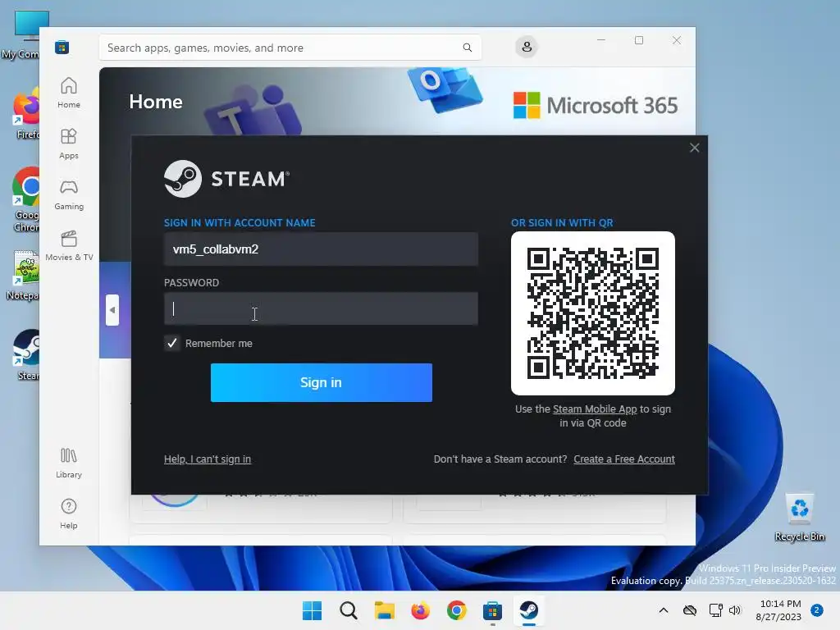
Task: Select the My Computer desktop icon
Action: (21, 34)
